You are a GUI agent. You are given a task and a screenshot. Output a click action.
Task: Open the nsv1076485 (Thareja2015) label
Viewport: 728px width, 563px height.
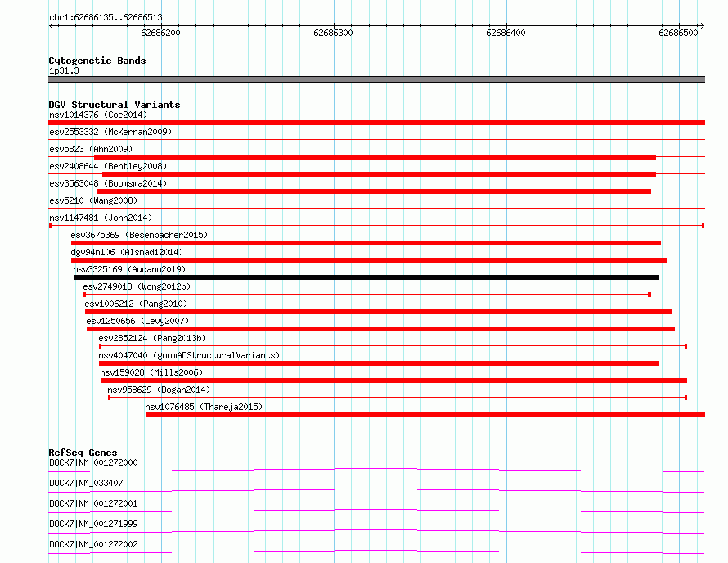click(204, 407)
